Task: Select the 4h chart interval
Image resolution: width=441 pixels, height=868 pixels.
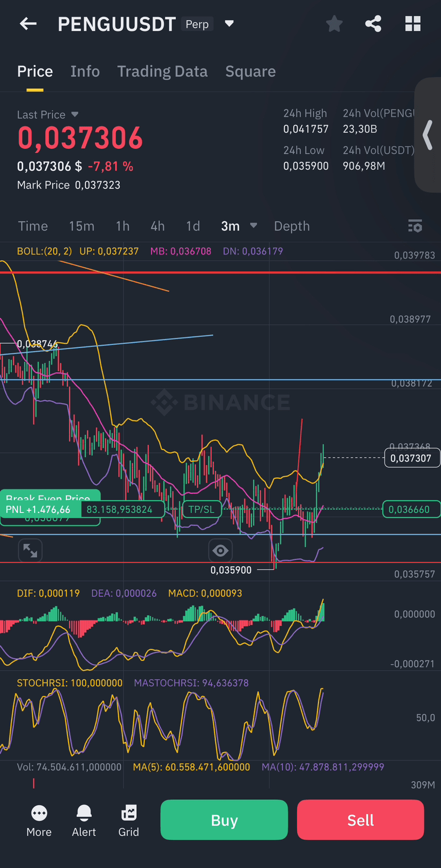Action: 158,226
